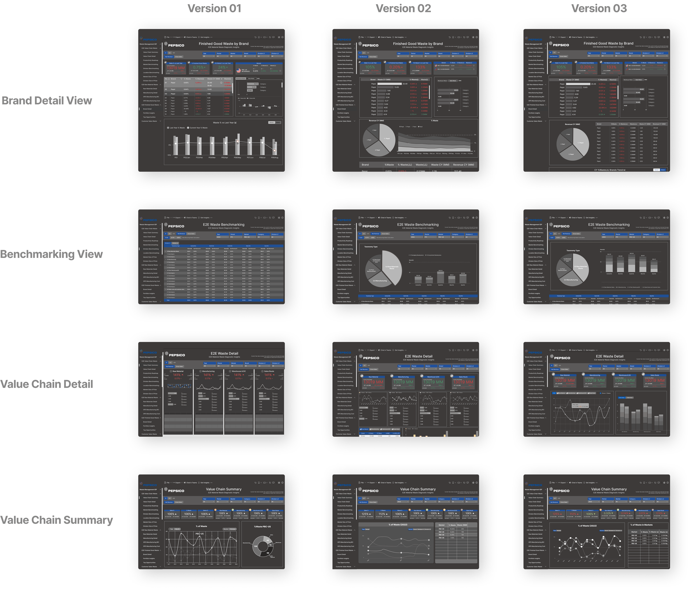The image size is (700, 594).
Task: Click the 1.0 Raw Materials Waste pie slice
Action: [392, 268]
